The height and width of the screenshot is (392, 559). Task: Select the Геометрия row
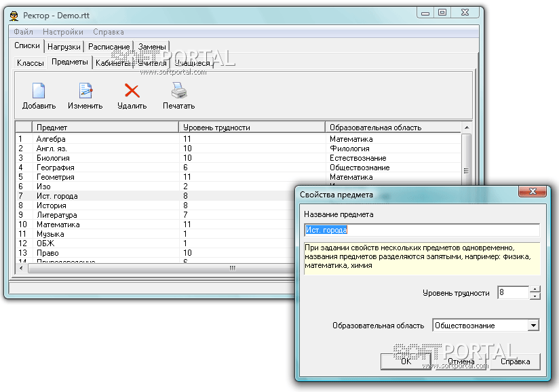[x=238, y=177]
